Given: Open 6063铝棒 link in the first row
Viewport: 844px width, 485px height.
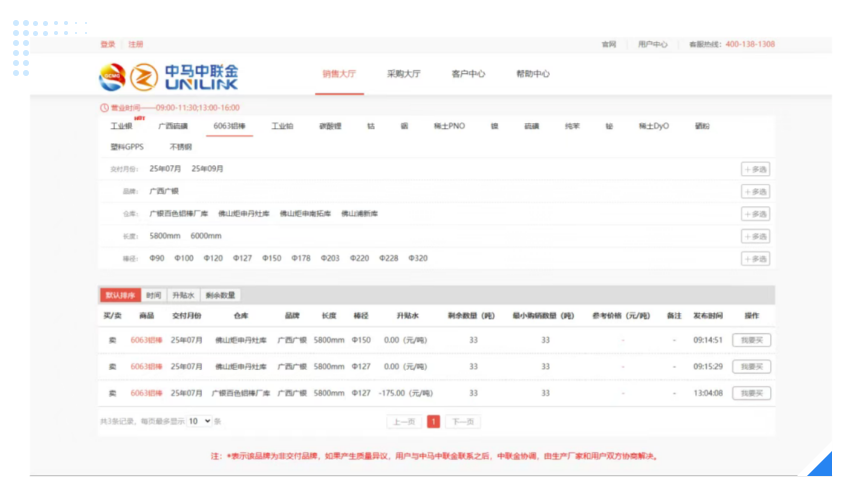Looking at the screenshot, I should pos(146,340).
